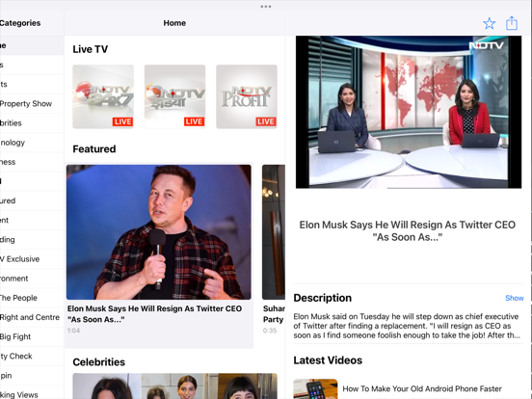This screenshot has height=399, width=532.
Task: Tap the Home title in navigation bar
Action: [x=174, y=23]
